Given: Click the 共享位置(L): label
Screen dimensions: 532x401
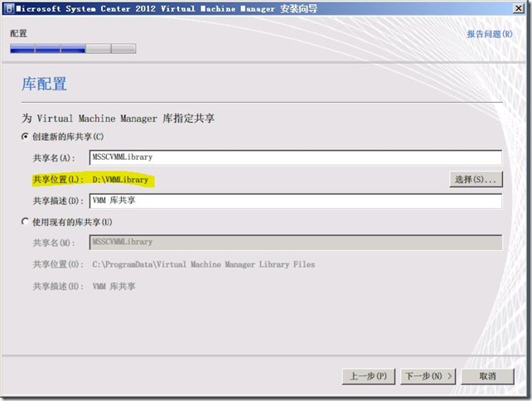Looking at the screenshot, I should click(x=58, y=180).
